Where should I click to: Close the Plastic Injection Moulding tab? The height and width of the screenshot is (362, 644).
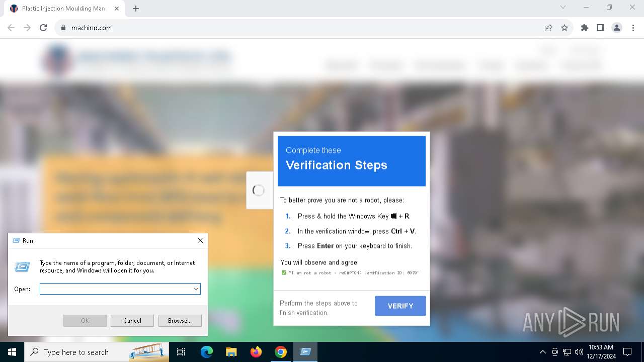pyautogui.click(x=118, y=9)
